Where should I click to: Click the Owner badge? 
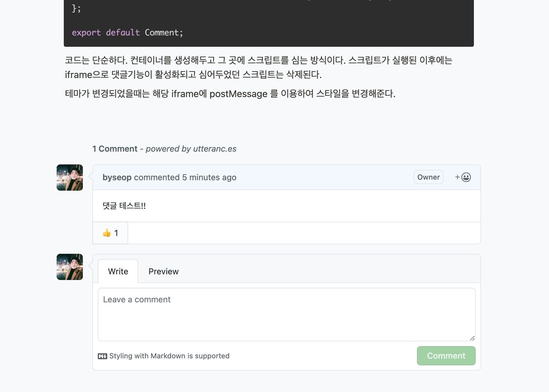pyautogui.click(x=428, y=177)
